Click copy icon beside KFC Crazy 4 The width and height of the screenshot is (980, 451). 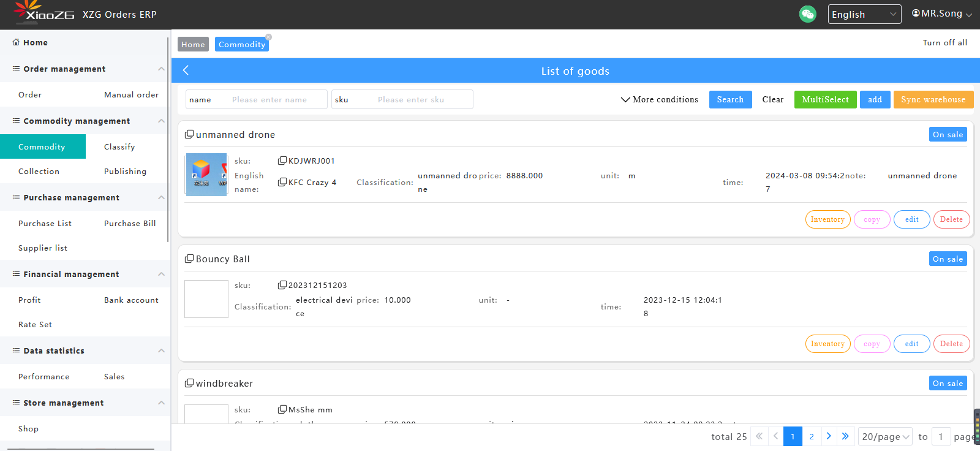pyautogui.click(x=282, y=182)
